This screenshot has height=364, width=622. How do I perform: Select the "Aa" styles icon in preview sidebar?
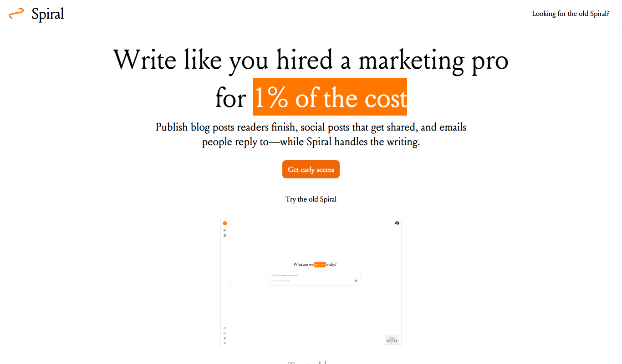(225, 230)
